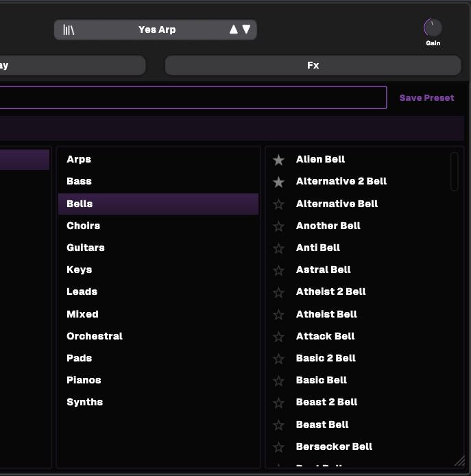Open the Yes Arp preset dropdown
471x476 pixels.
pos(157,29)
